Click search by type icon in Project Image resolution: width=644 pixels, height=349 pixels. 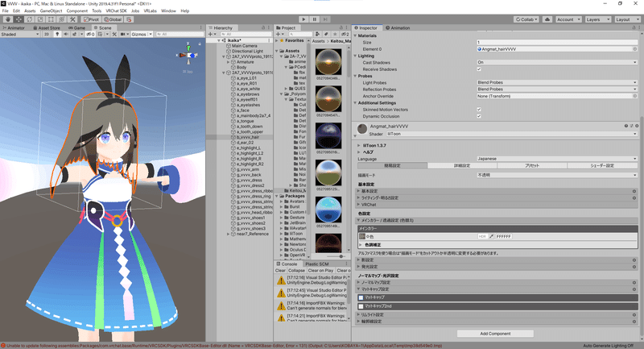317,34
